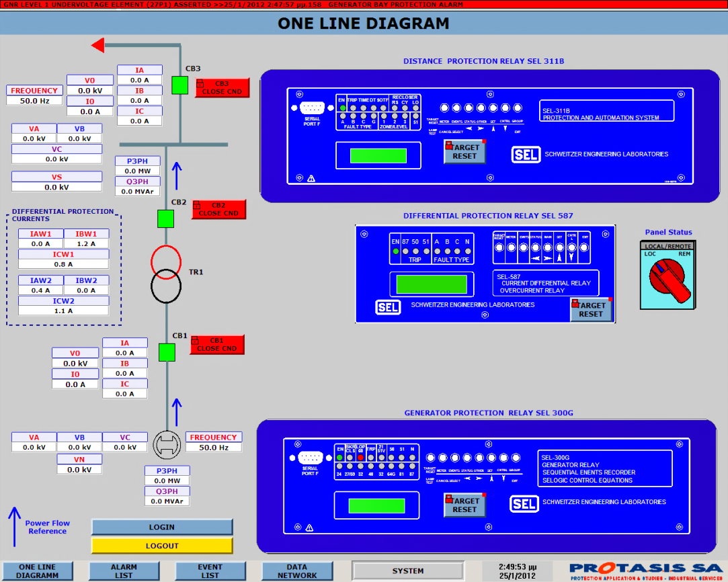Click the Protasis SA logo
The image size is (728, 582).
pos(646,571)
